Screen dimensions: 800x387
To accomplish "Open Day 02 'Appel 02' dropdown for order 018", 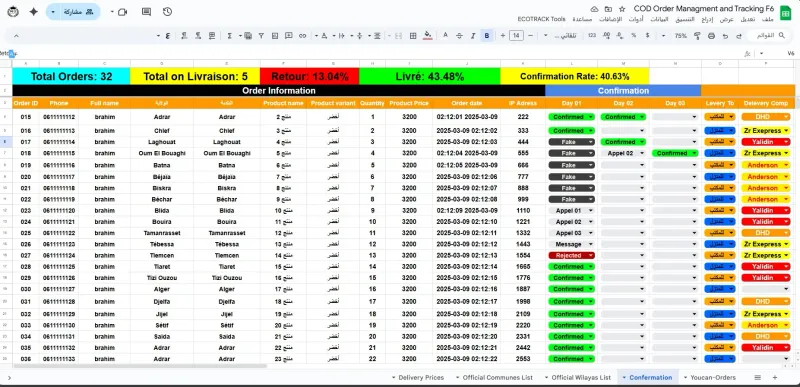I will click(623, 153).
